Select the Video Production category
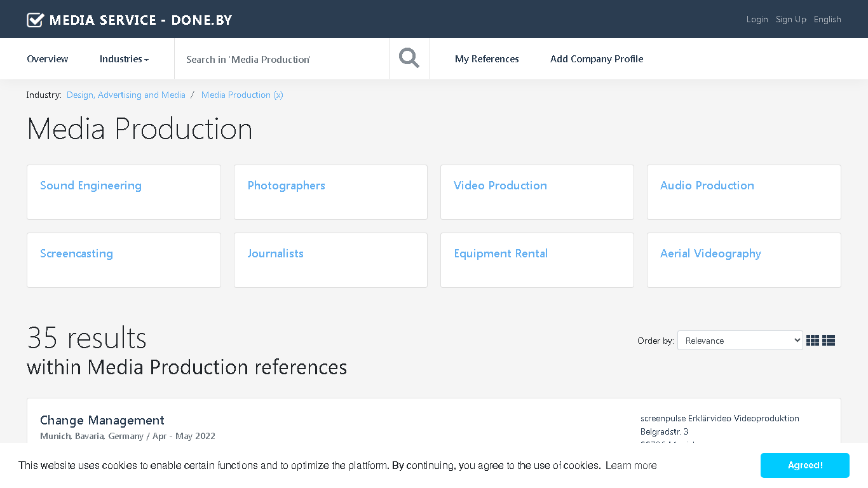This screenshot has height=488, width=868. click(x=537, y=192)
